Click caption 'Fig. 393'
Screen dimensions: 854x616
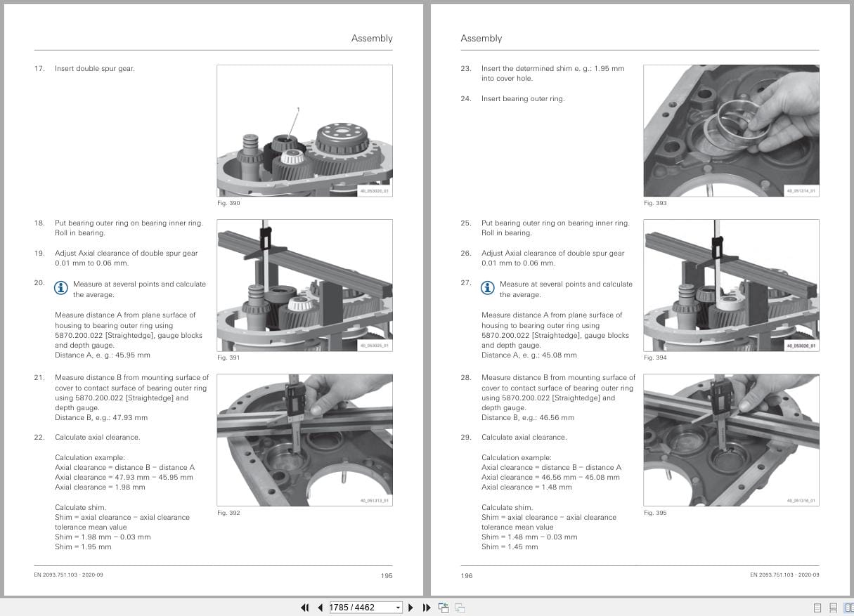pyautogui.click(x=655, y=203)
